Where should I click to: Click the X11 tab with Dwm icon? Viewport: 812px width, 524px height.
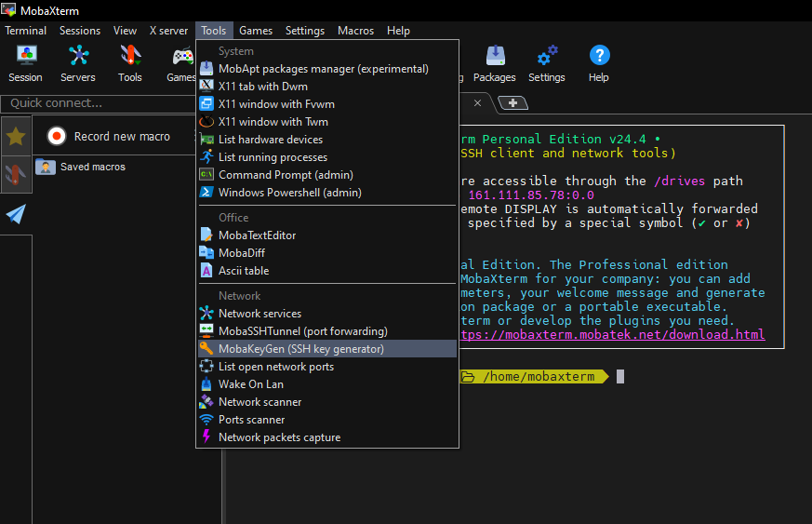[206, 86]
